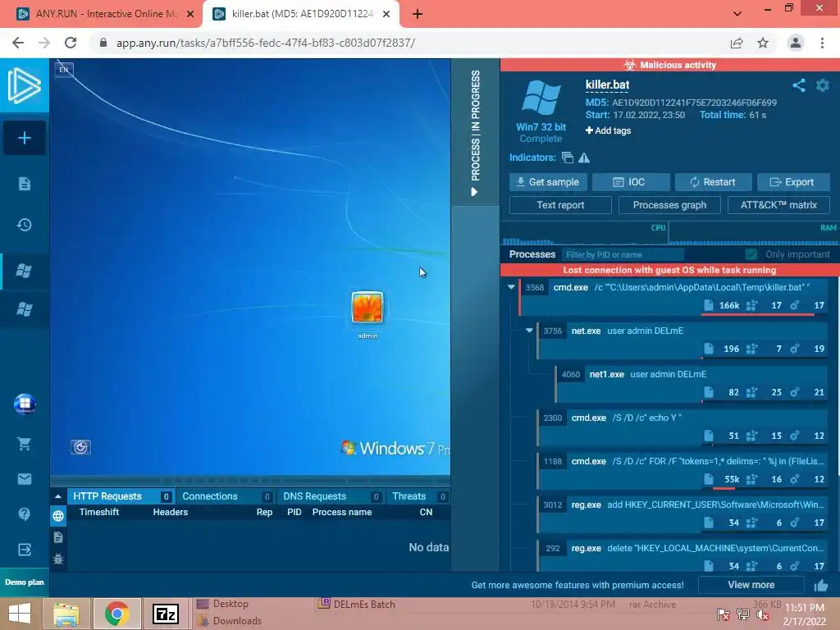Toggle the Only important checkbox
Viewport: 840px width, 630px height.
(x=751, y=254)
